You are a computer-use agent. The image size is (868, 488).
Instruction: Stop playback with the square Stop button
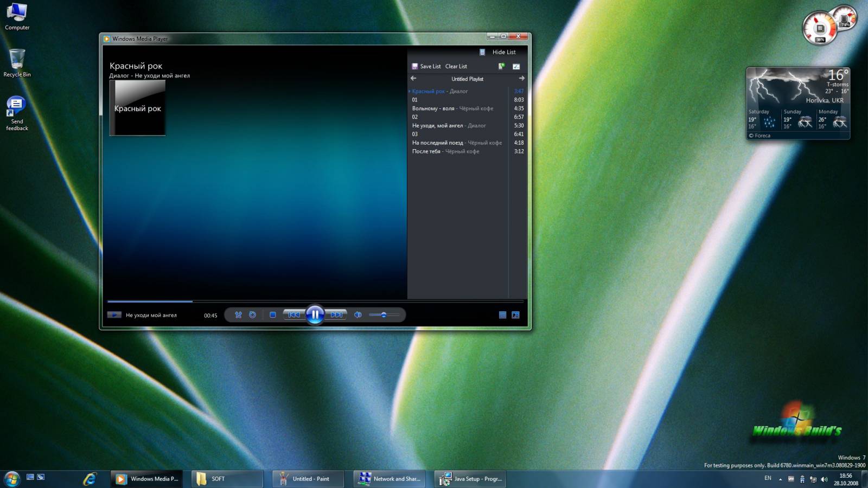tap(273, 314)
